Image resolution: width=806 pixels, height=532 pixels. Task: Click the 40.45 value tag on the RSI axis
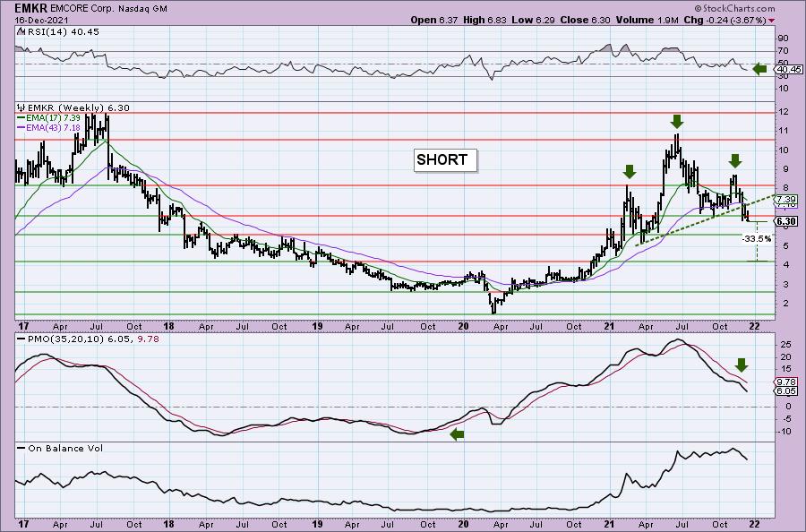790,69
